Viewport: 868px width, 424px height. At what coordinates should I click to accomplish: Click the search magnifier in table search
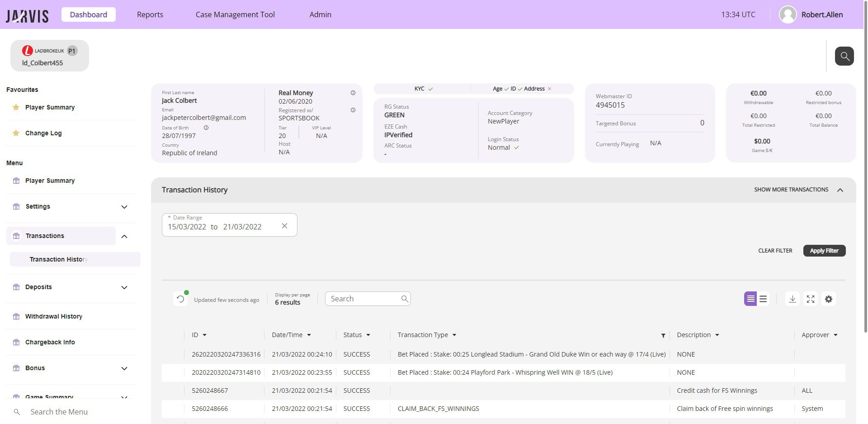[405, 299]
